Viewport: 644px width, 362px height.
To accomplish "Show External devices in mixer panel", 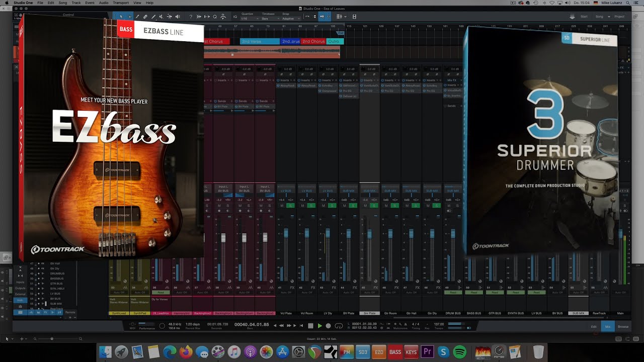I will coord(20,294).
